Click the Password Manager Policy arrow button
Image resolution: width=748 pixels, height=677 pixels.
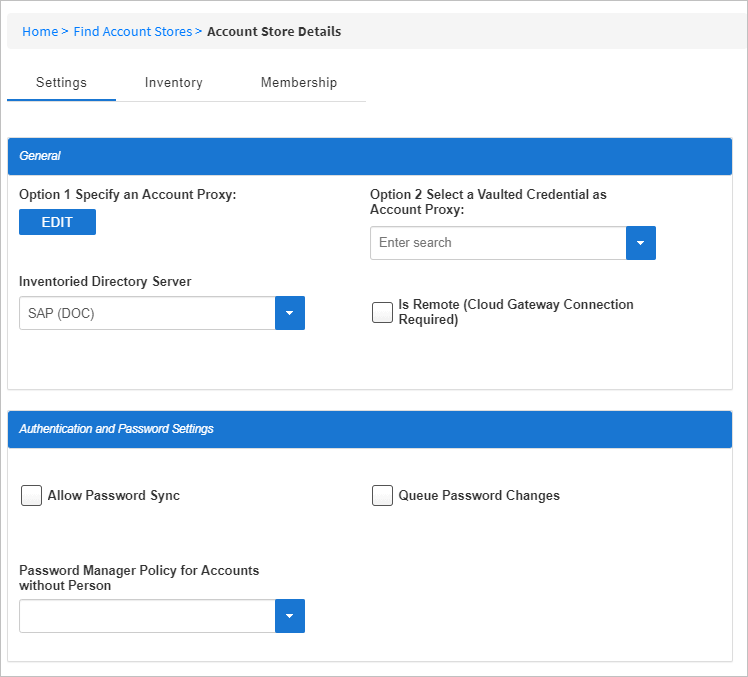click(289, 616)
